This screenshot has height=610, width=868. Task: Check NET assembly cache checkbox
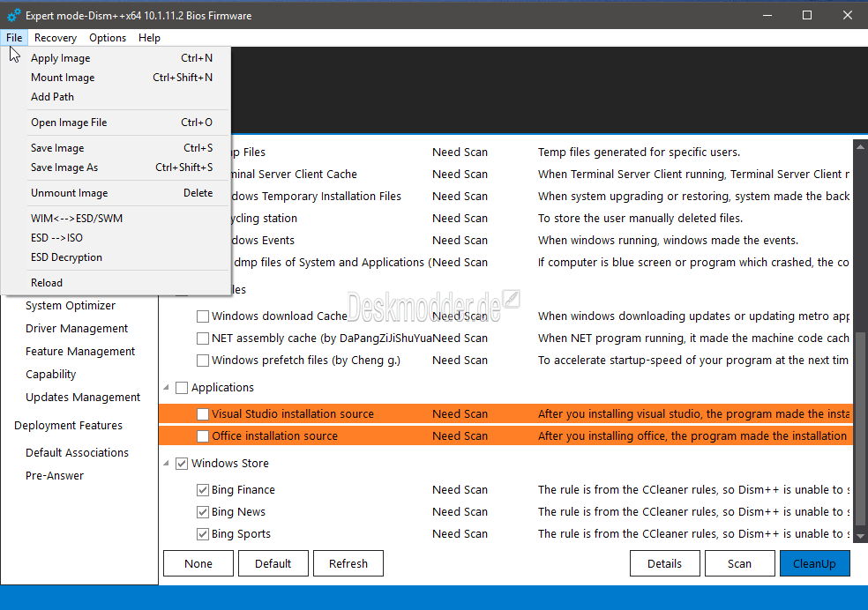click(203, 338)
